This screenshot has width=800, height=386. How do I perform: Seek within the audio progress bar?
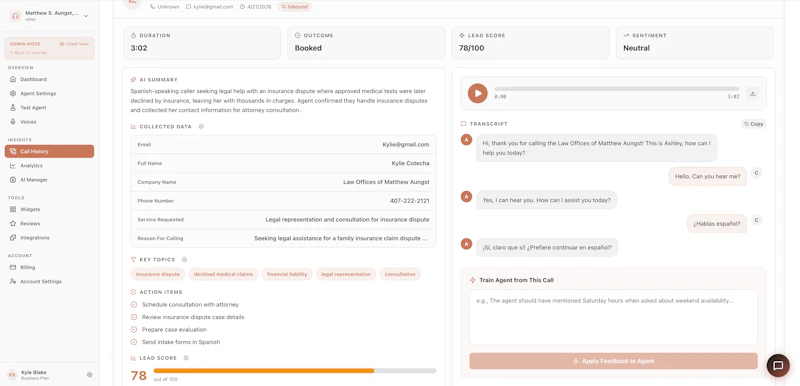(616, 89)
